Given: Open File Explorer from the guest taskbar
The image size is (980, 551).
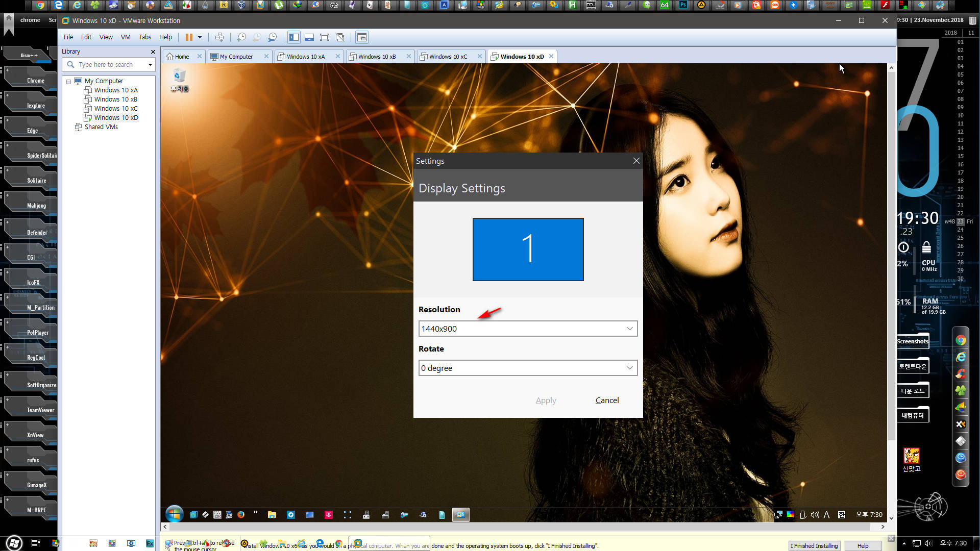Looking at the screenshot, I should (x=272, y=515).
